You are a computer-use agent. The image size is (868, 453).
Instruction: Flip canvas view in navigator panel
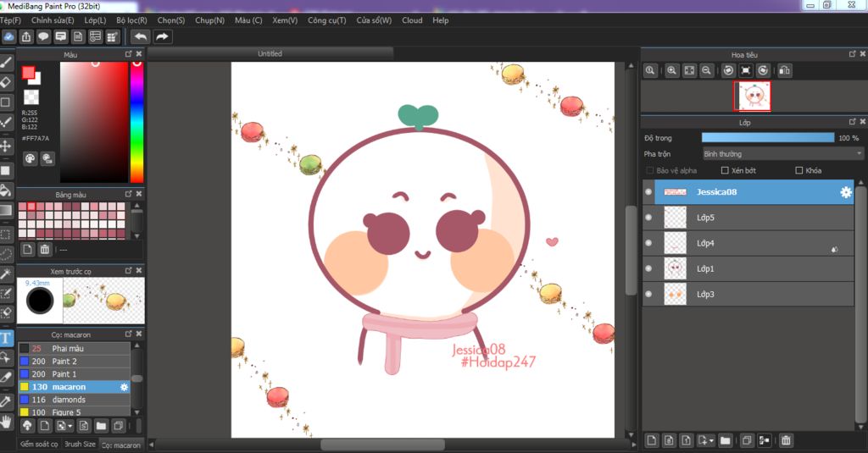tap(784, 71)
